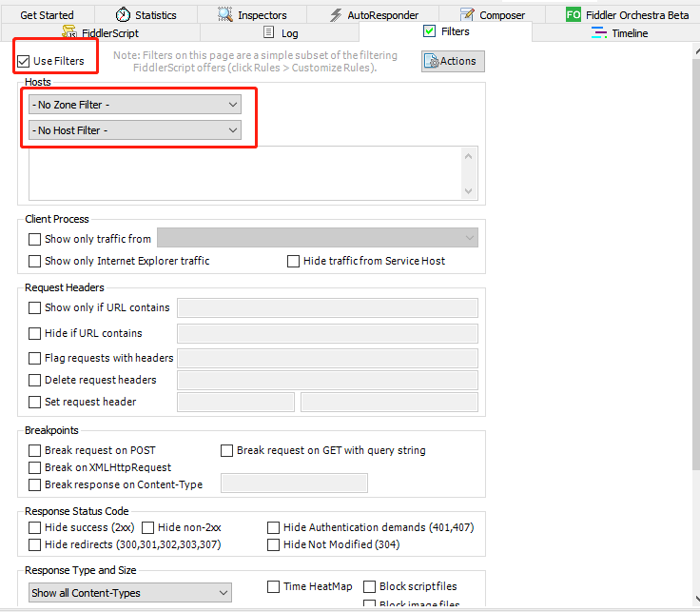
Task: Enable Break request on GET with query string
Action: (x=226, y=450)
